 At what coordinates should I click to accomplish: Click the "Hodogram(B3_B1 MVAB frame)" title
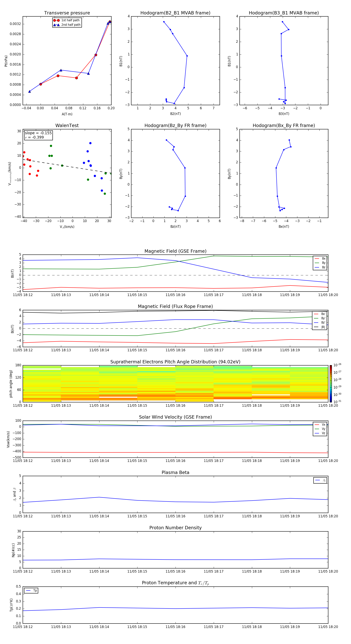[284, 13]
